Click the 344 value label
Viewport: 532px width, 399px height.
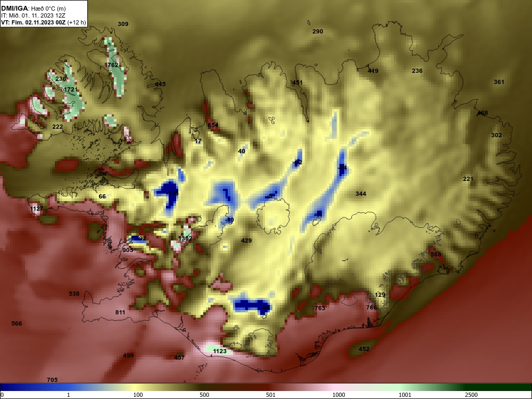click(361, 194)
